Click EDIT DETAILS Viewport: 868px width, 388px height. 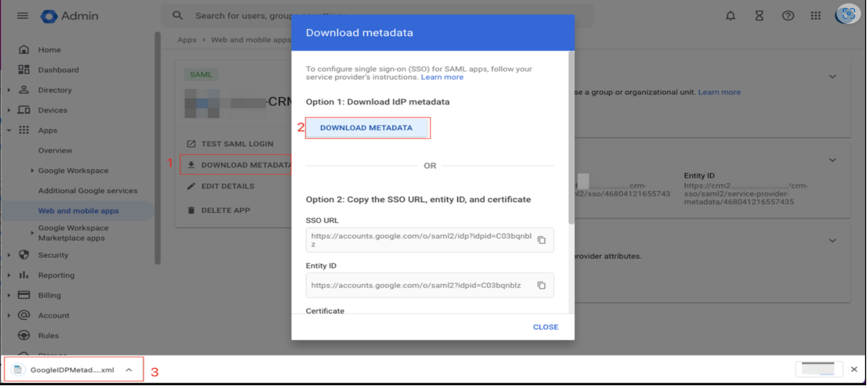pyautogui.click(x=228, y=186)
